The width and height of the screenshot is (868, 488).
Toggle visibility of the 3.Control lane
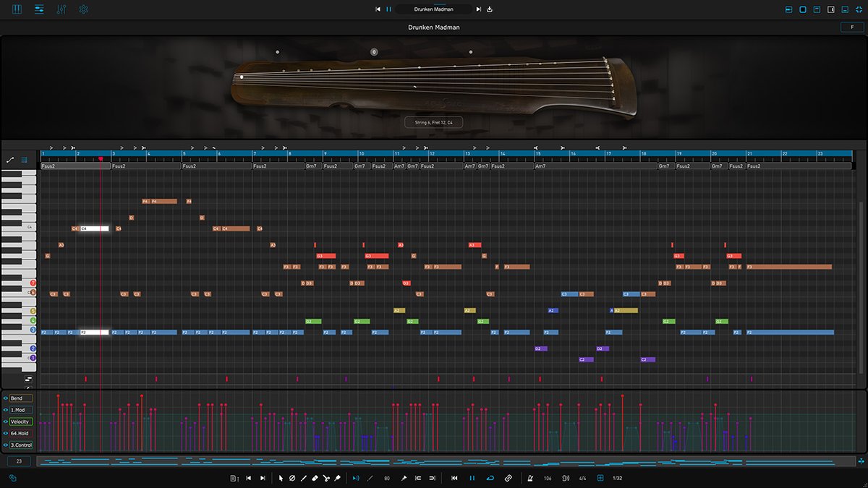click(5, 445)
